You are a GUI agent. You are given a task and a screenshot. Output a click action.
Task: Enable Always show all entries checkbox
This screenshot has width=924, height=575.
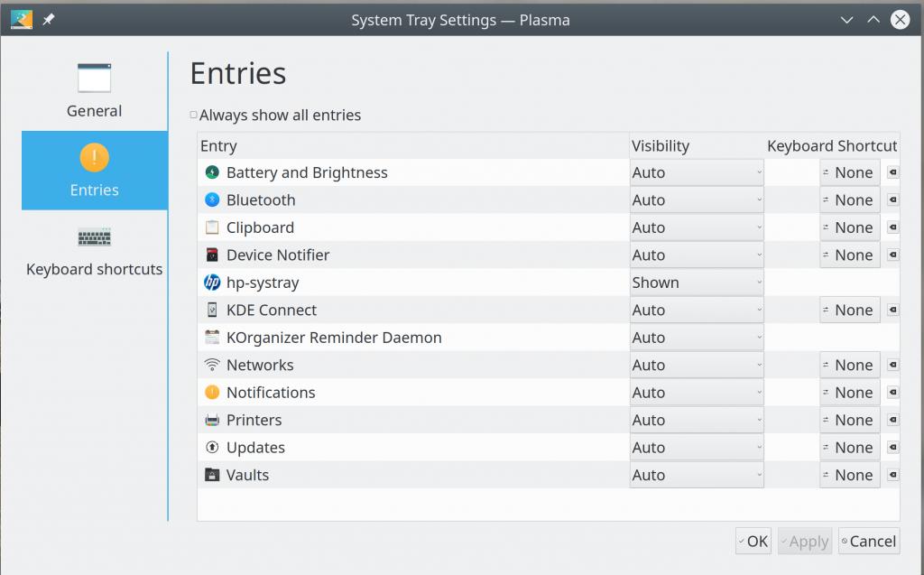[194, 115]
